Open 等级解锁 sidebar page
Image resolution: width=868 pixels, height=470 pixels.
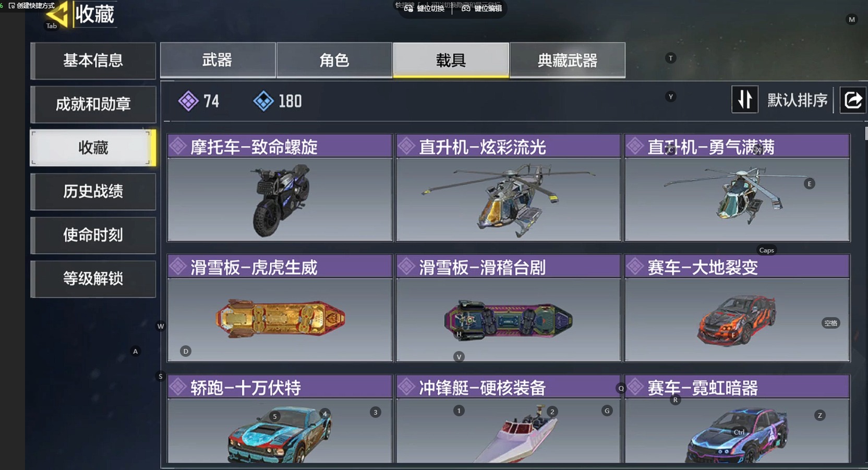pyautogui.click(x=93, y=279)
